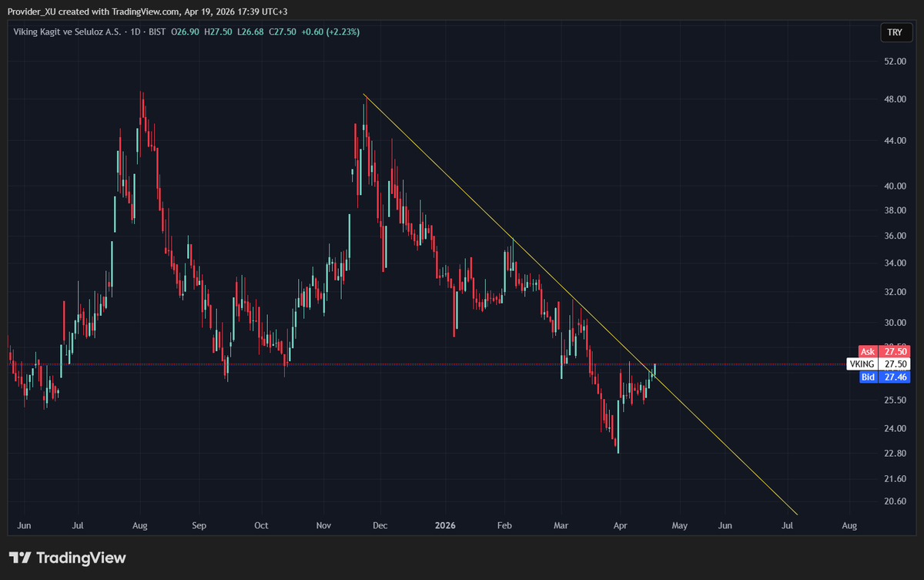Click the May time axis label
Image resolution: width=924 pixels, height=580 pixels.
tap(679, 526)
